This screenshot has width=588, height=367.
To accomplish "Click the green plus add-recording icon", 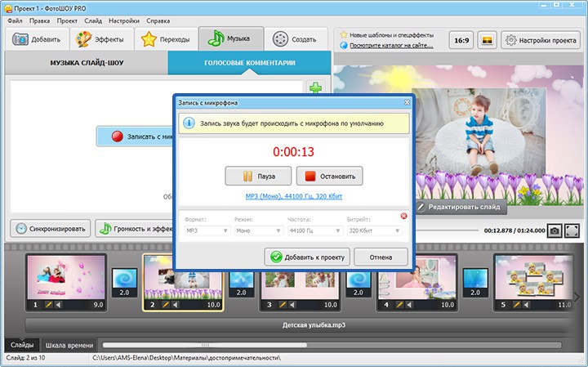I will [x=316, y=87].
